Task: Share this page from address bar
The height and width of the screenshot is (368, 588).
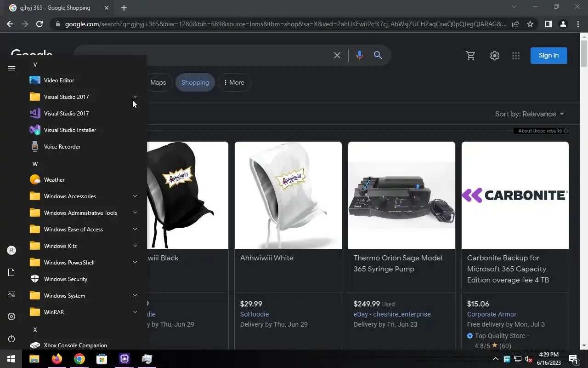Action: tap(515, 24)
